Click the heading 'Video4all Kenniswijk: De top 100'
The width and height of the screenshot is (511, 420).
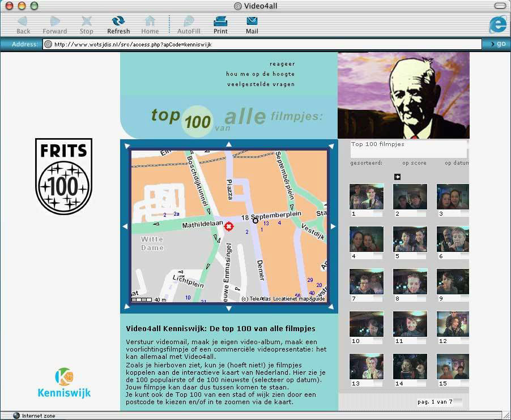220,328
